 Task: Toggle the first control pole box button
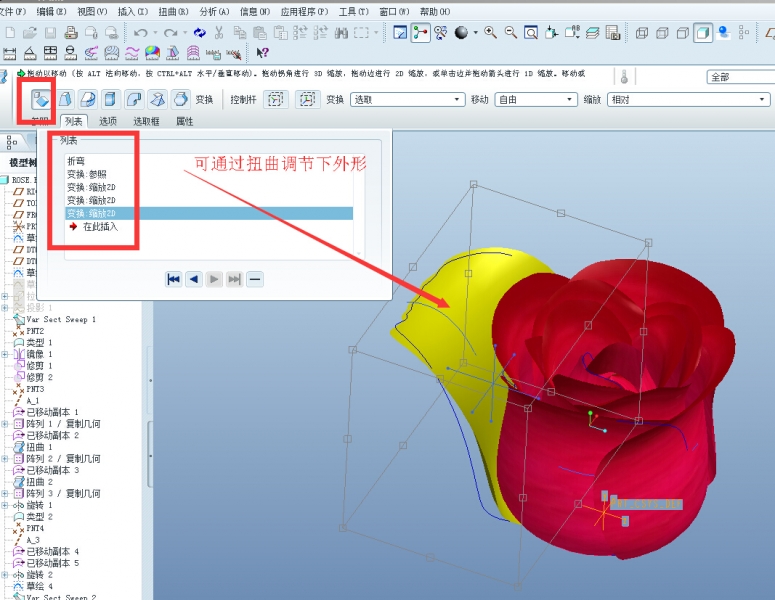(276, 99)
